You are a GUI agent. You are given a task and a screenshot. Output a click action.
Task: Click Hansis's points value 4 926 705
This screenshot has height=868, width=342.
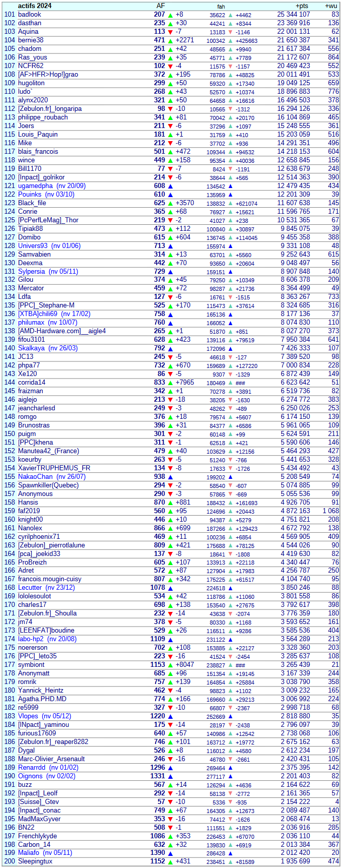[x=295, y=503]
